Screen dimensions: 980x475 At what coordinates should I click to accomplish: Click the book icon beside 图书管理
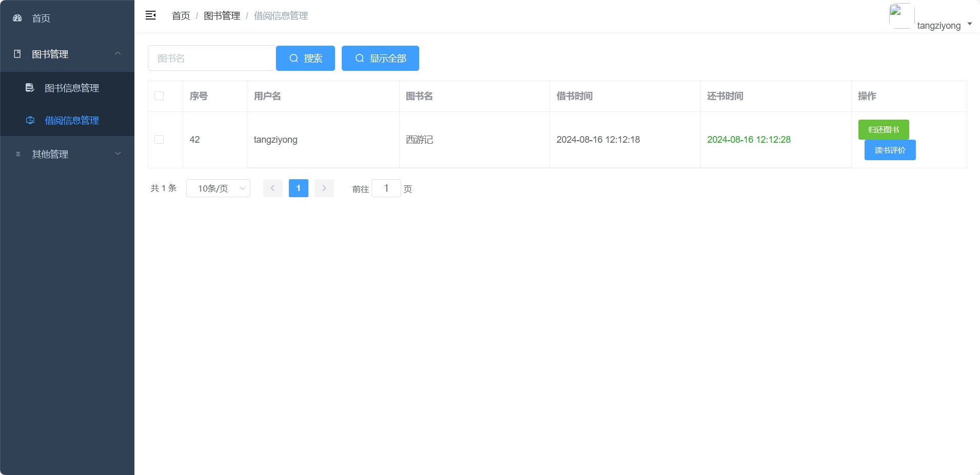point(17,54)
